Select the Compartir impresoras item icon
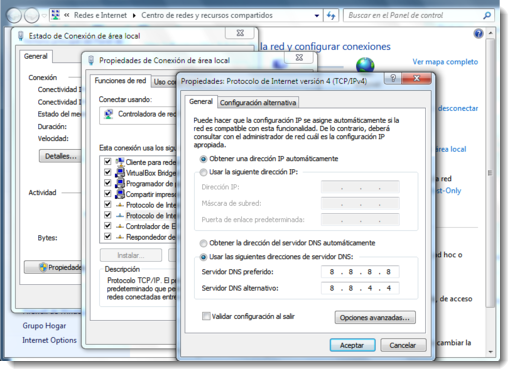 tap(120, 194)
